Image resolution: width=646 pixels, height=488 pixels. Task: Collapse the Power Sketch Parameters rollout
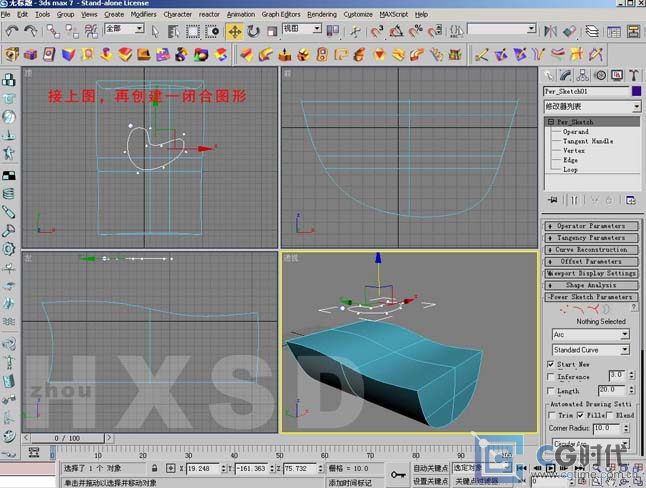click(592, 297)
